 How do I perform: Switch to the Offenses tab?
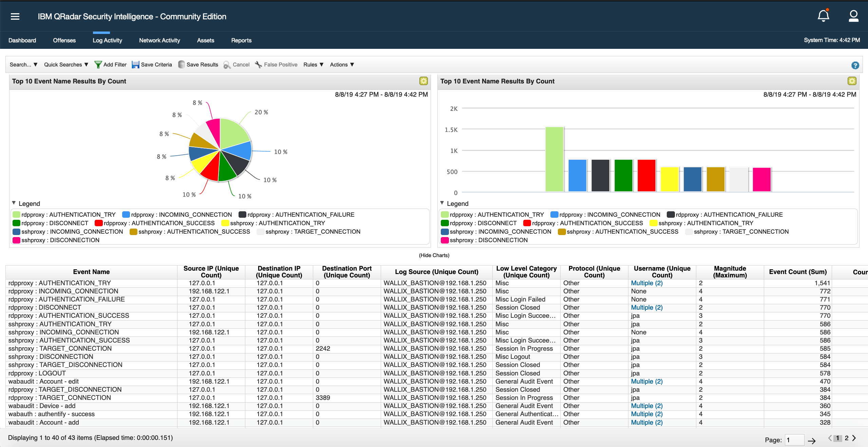pyautogui.click(x=64, y=40)
